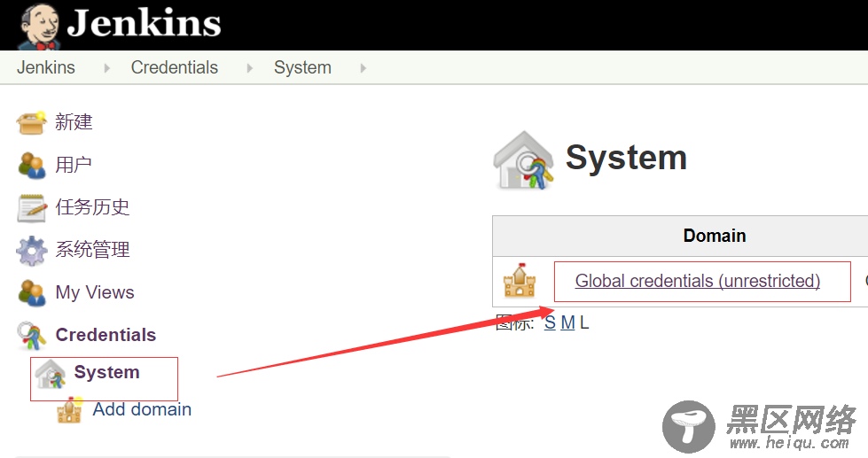
Task: Open the 任务历史 sidebar link
Action: click(x=92, y=207)
